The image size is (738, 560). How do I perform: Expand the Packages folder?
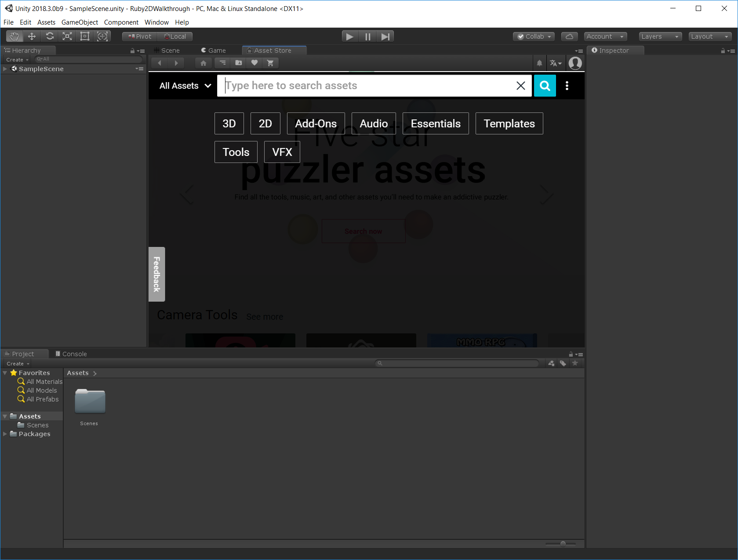(5, 434)
